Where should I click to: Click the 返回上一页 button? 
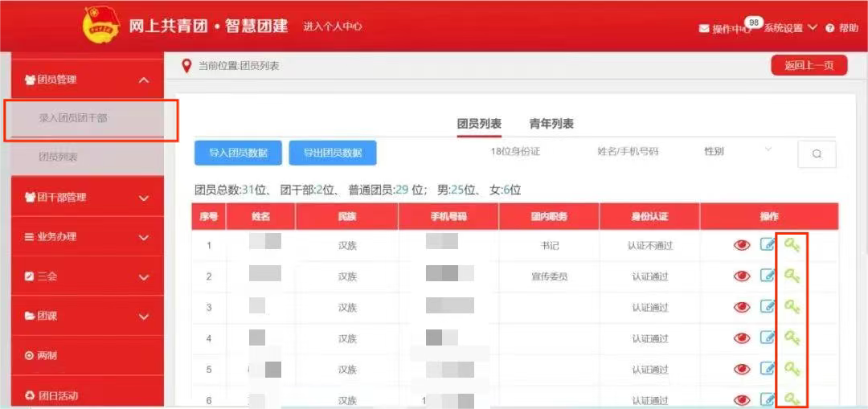[x=809, y=65]
